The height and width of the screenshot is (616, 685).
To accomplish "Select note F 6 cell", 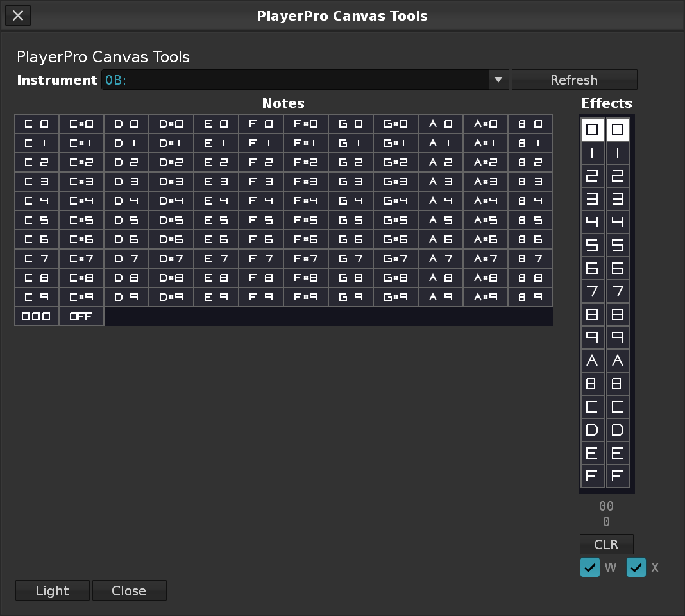I will (x=261, y=239).
